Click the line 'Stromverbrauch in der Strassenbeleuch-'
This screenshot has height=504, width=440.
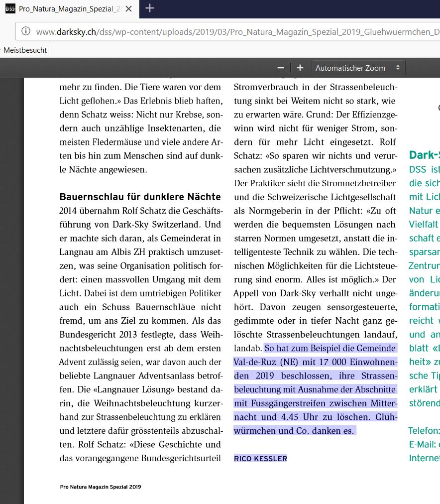pyautogui.click(x=316, y=87)
